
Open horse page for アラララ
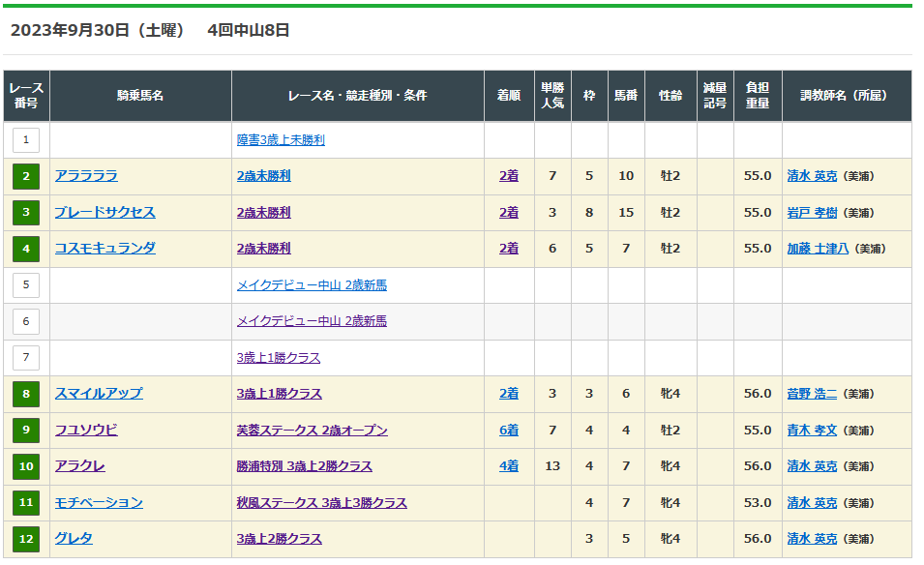pyautogui.click(x=86, y=176)
